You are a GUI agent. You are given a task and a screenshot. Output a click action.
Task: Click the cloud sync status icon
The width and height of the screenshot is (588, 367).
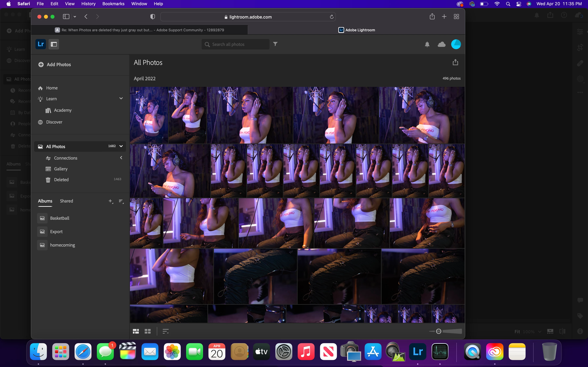coord(441,44)
